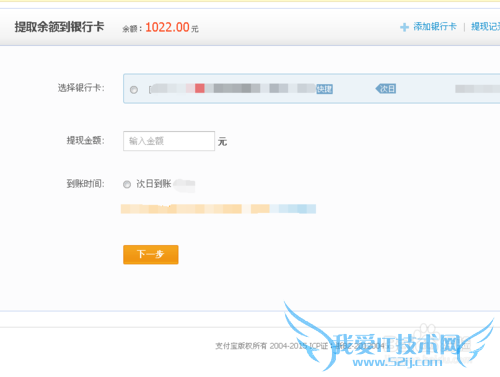Click the 提取余额到银行卡 heading
The height and width of the screenshot is (377, 500).
59,27
